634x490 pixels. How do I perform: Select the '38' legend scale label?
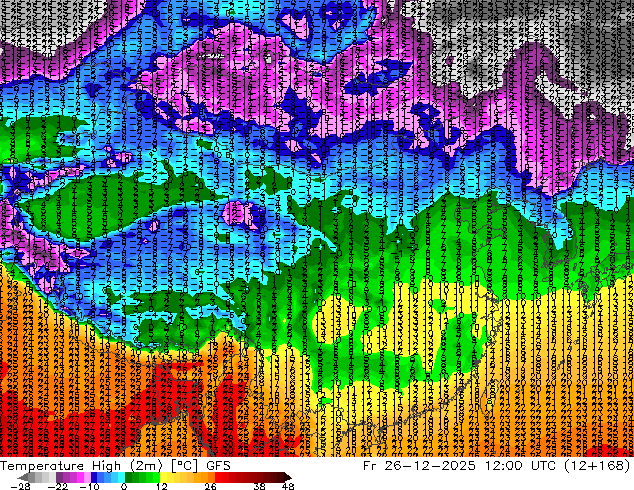click(x=260, y=486)
